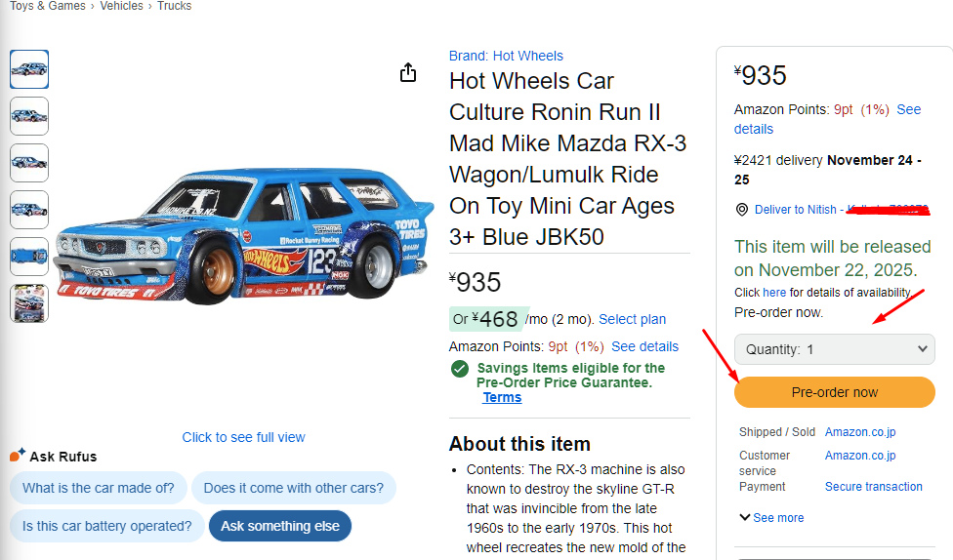Open the Brand: Hot Wheels link

click(x=506, y=56)
